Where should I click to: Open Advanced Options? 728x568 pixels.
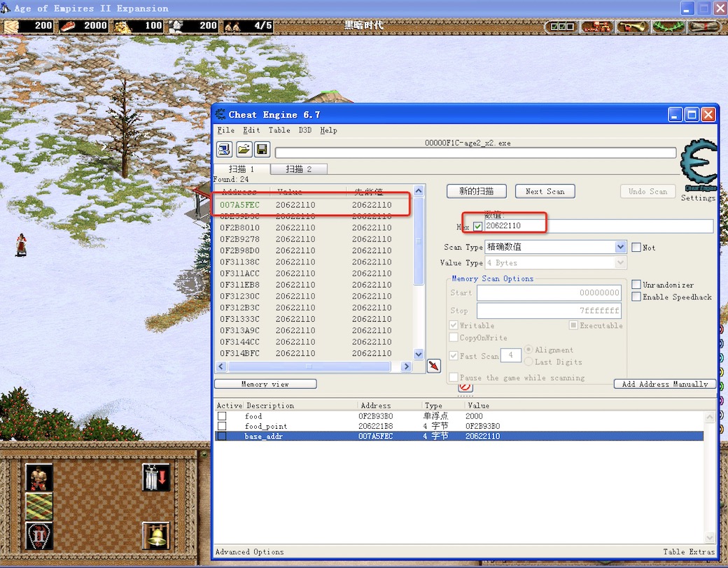point(249,552)
